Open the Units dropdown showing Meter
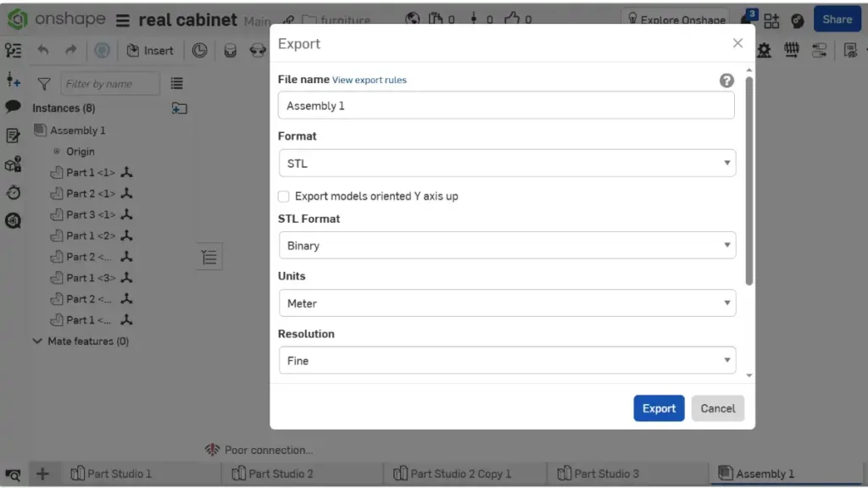This screenshot has height=488, width=868. [x=507, y=303]
